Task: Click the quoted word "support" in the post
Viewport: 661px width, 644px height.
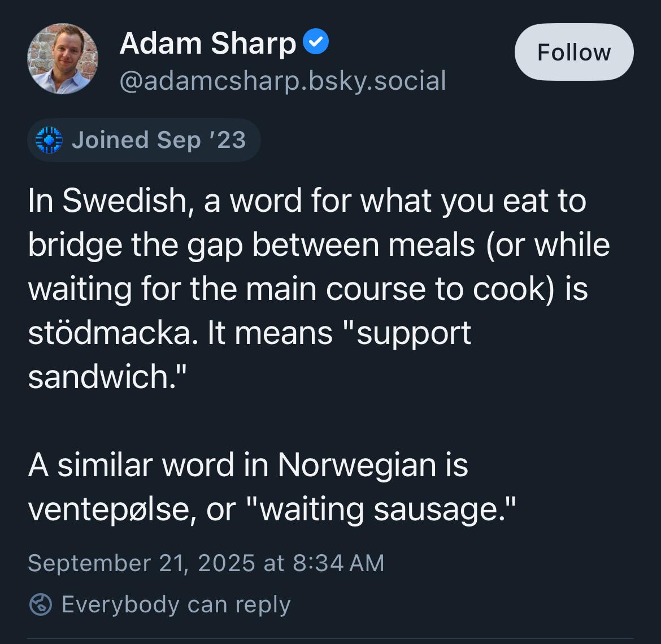Action: click(408, 333)
